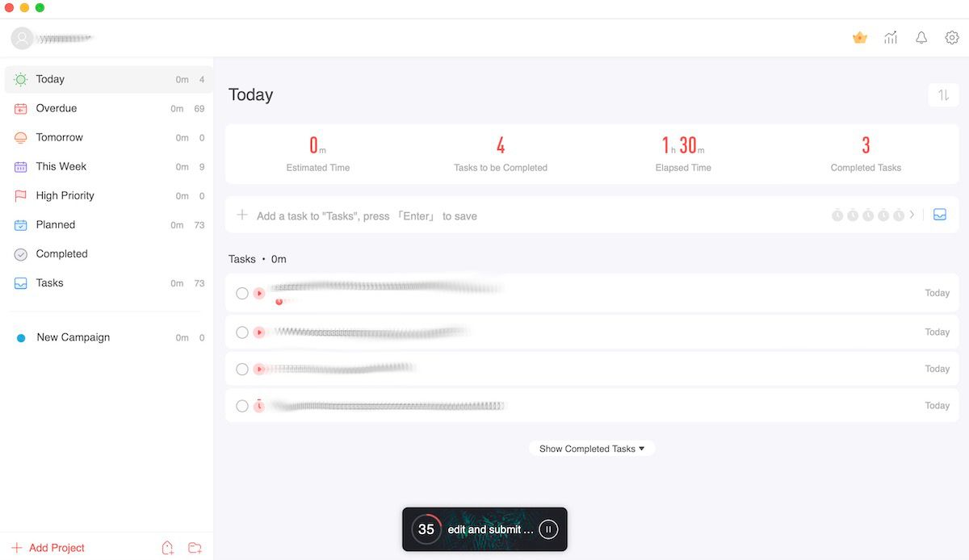969x560 pixels.
Task: Tick the fourth task's completion circle
Action: pos(242,406)
